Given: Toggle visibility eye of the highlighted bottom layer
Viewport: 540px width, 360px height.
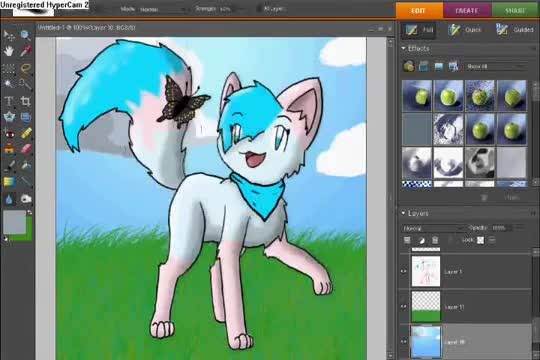Looking at the screenshot, I should point(404,342).
